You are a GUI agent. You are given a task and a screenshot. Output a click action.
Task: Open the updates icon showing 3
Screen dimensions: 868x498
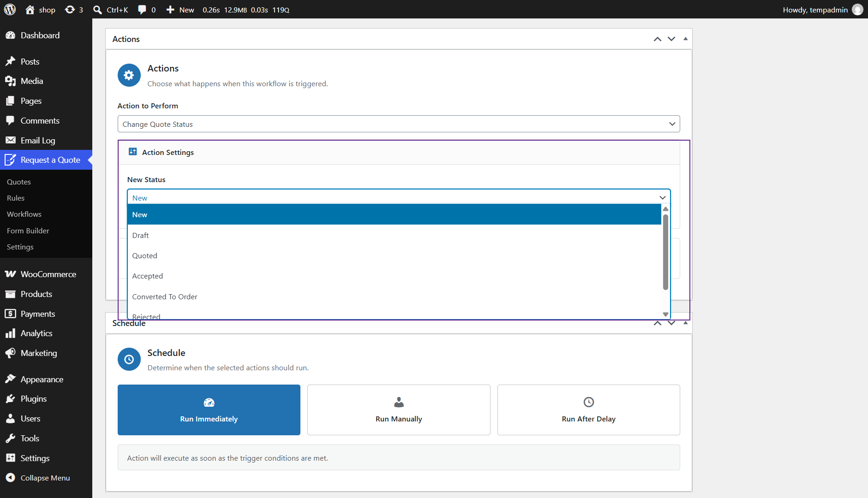click(70, 9)
